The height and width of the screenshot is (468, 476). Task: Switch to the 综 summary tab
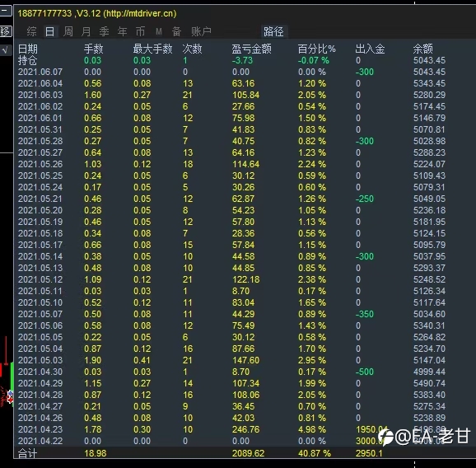click(x=31, y=31)
